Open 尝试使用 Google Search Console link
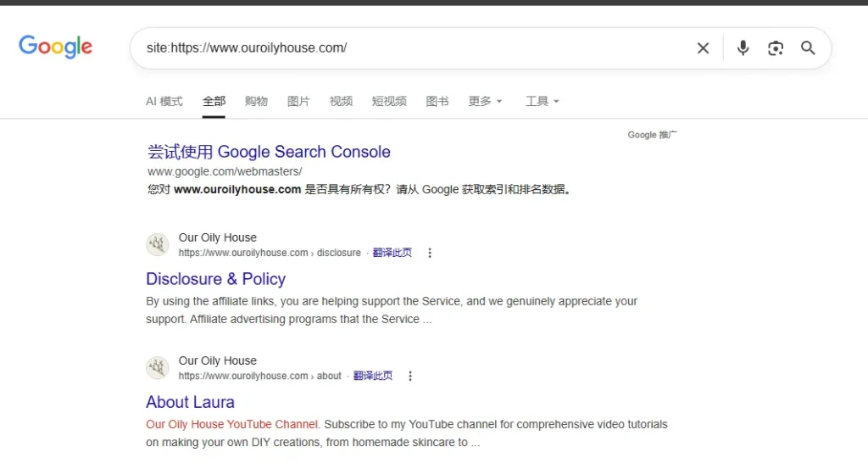 pyautogui.click(x=269, y=152)
